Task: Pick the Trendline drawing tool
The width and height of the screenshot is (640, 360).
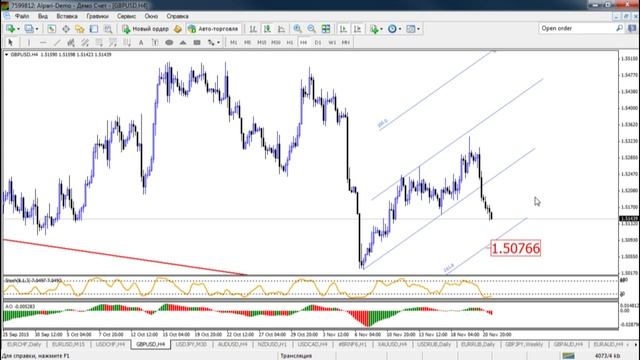Action: [57, 42]
